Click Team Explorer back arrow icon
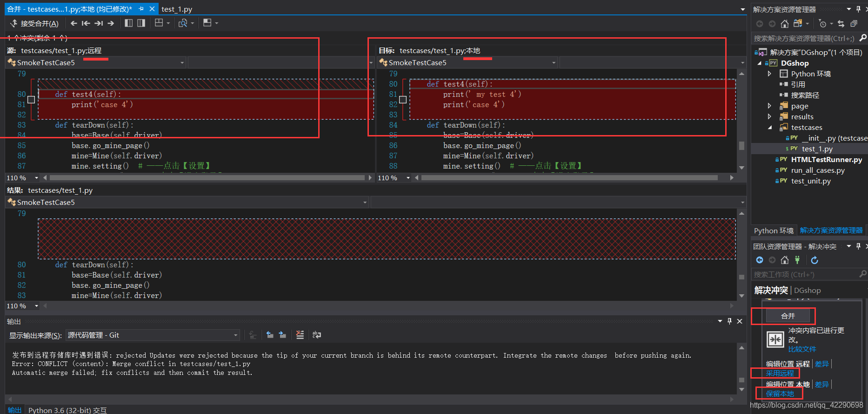868x414 pixels. (760, 260)
